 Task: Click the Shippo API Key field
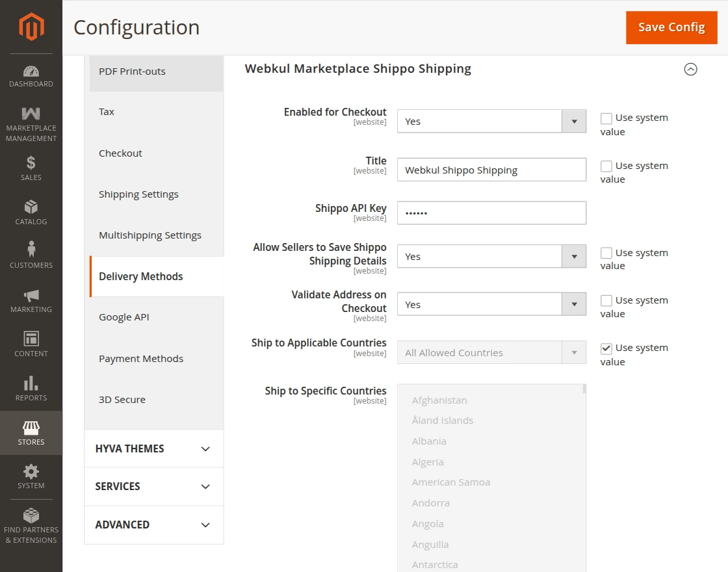pyautogui.click(x=491, y=213)
